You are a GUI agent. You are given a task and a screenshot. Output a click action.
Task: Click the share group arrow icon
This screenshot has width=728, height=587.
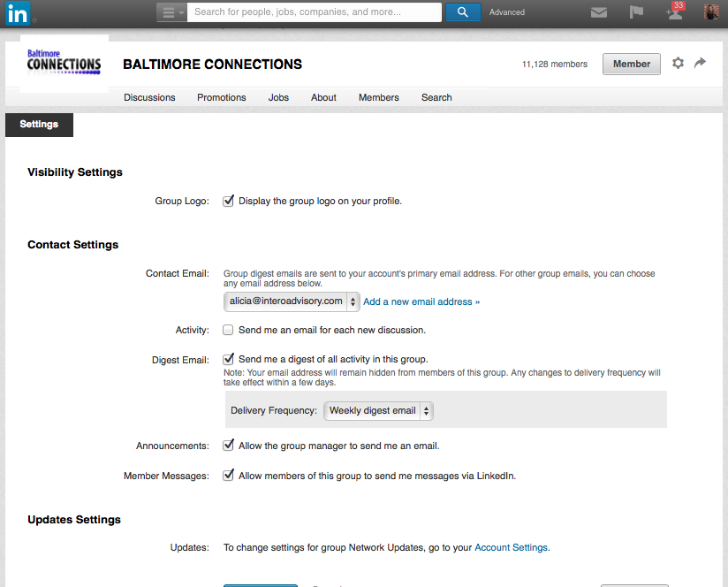[701, 63]
